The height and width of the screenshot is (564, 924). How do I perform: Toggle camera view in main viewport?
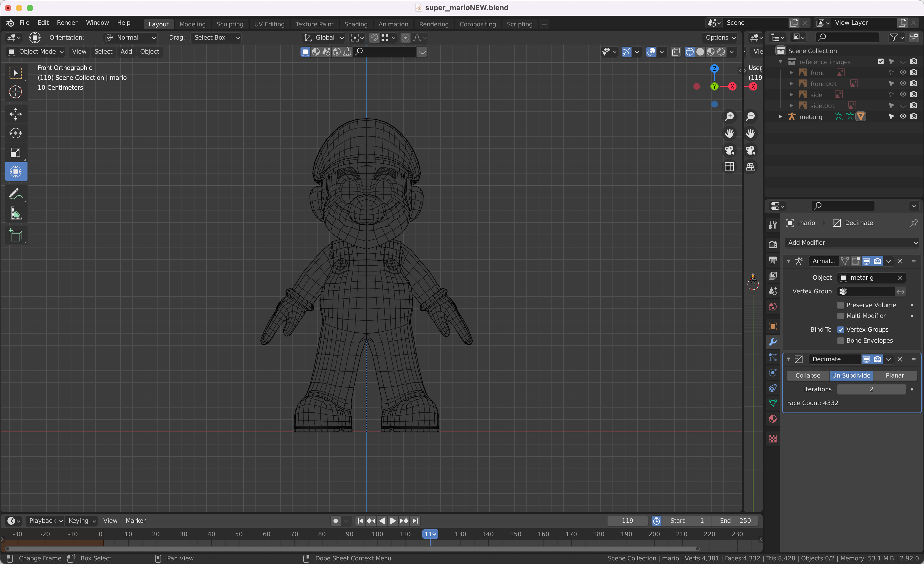point(729,150)
